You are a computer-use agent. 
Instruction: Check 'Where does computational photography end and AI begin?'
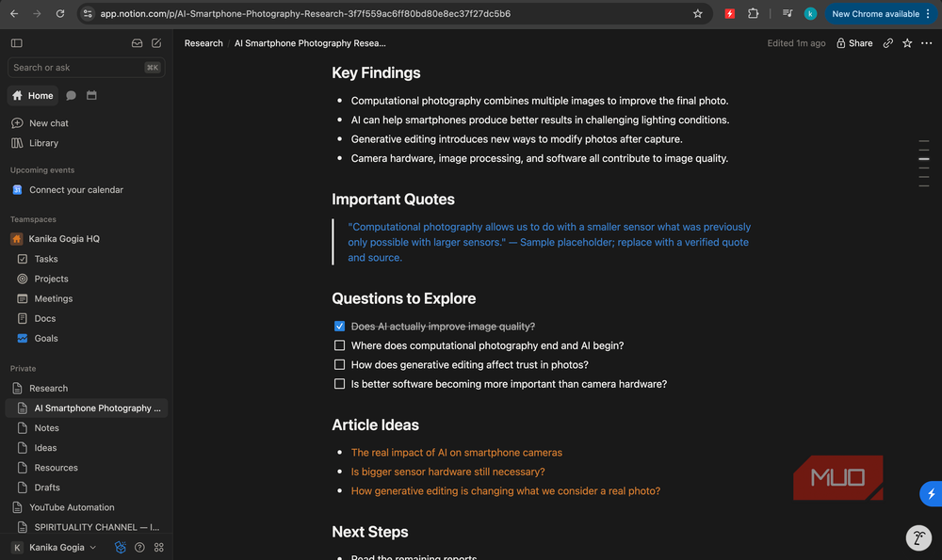pos(339,345)
